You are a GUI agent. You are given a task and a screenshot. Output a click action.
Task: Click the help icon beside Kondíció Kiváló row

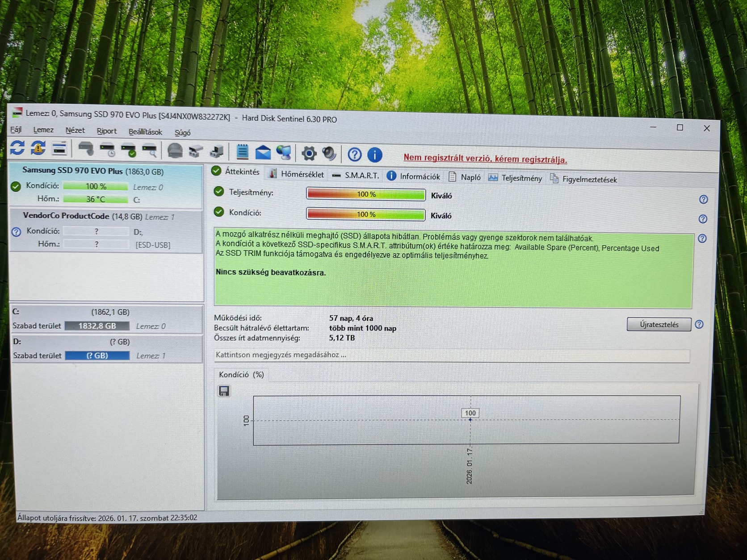click(703, 219)
